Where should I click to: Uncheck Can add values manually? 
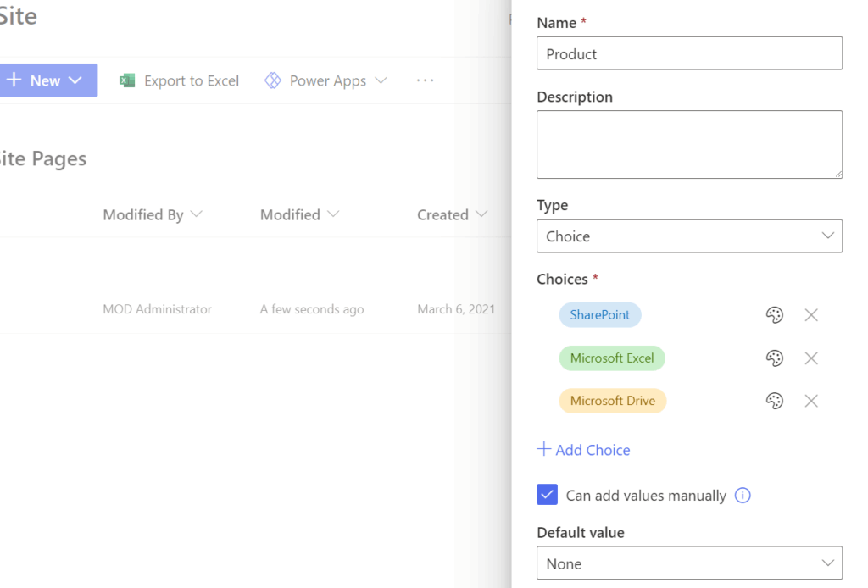[x=547, y=495]
